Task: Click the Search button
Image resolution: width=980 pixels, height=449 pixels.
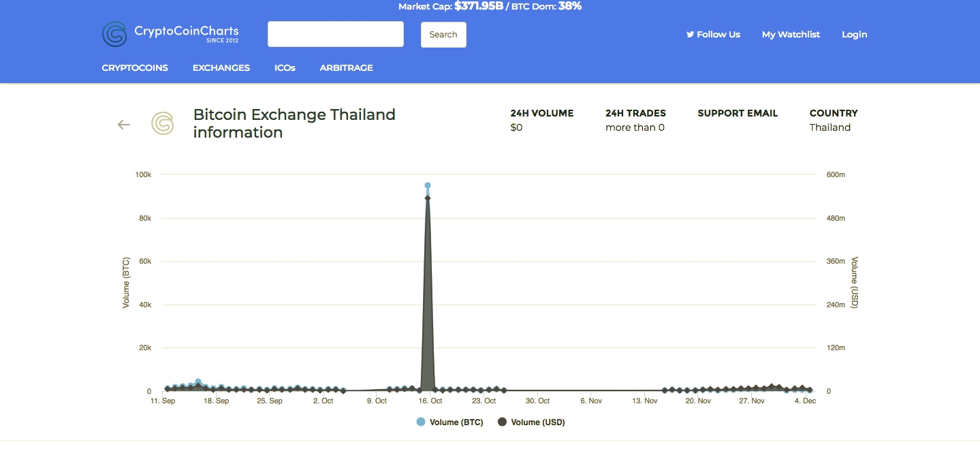Action: [x=443, y=34]
